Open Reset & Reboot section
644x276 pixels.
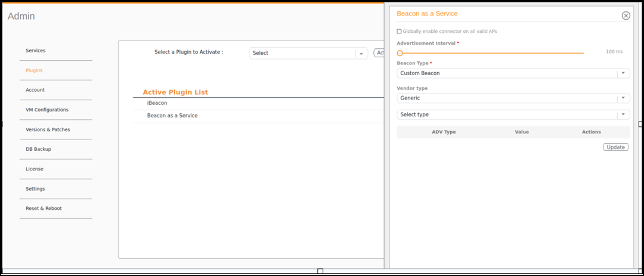(x=44, y=208)
